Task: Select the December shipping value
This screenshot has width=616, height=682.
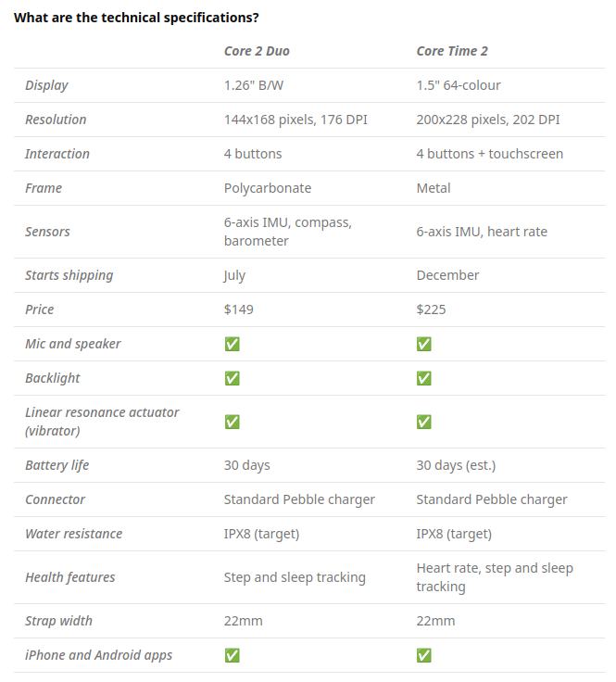Action: pyautogui.click(x=447, y=275)
